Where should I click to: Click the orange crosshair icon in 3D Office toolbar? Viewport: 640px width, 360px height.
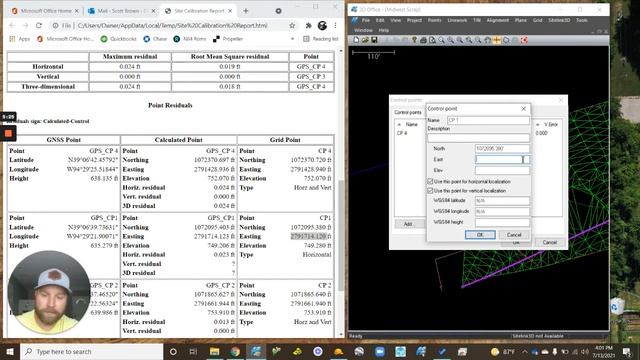point(497,40)
